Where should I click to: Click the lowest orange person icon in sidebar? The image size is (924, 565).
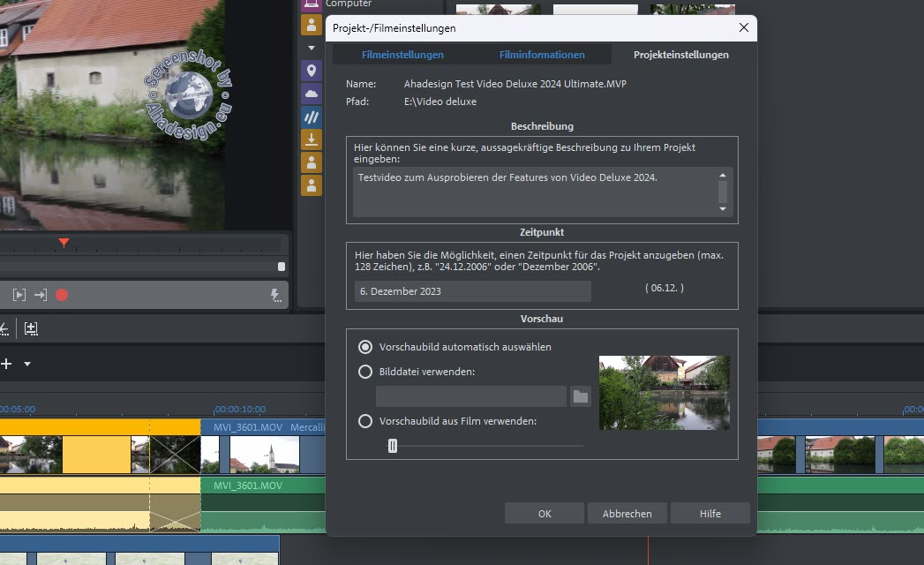click(312, 185)
